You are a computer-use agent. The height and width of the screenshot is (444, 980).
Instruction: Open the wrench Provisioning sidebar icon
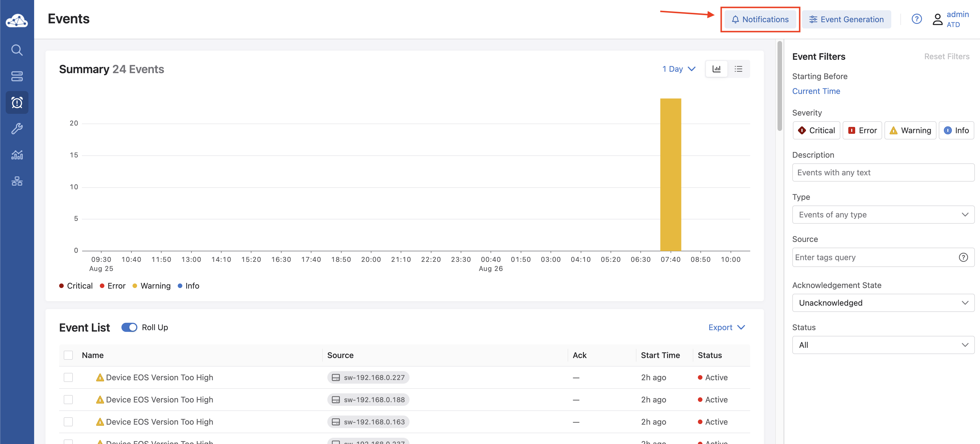tap(17, 129)
